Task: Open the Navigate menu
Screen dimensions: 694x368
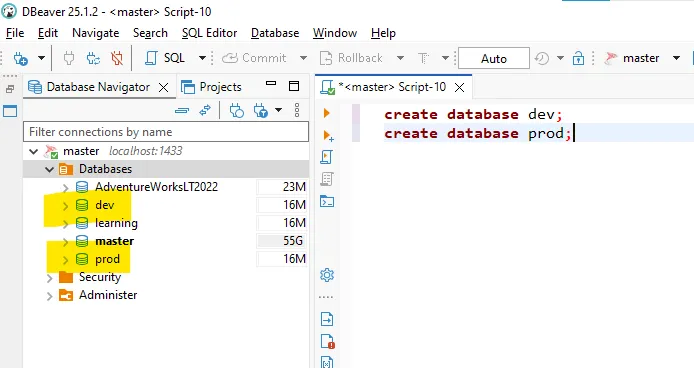Action: [96, 33]
